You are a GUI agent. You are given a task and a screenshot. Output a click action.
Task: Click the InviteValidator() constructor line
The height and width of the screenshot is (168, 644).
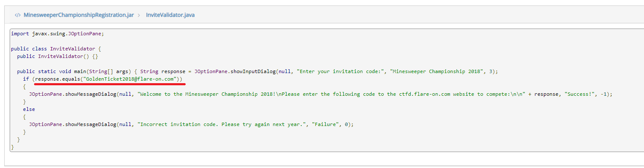[58, 56]
